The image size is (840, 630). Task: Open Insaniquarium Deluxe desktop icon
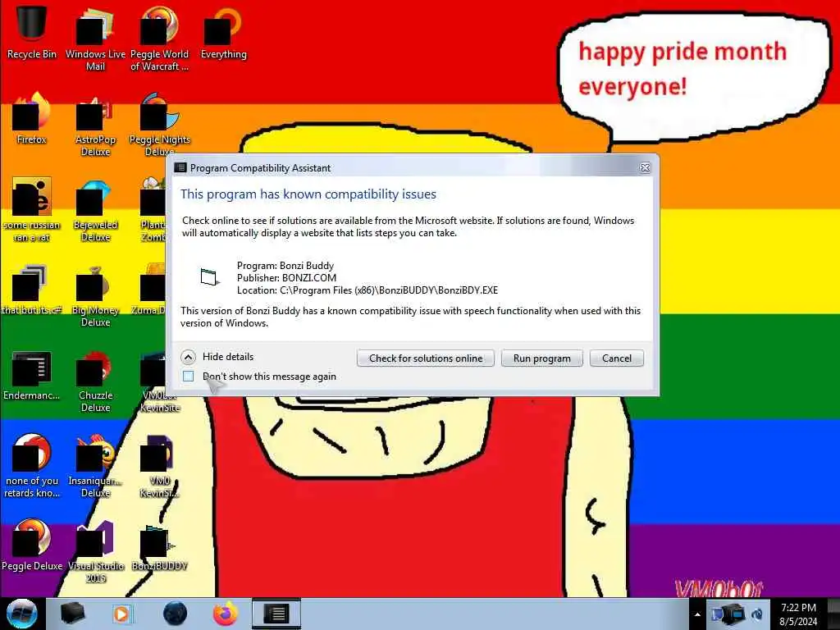pyautogui.click(x=95, y=465)
